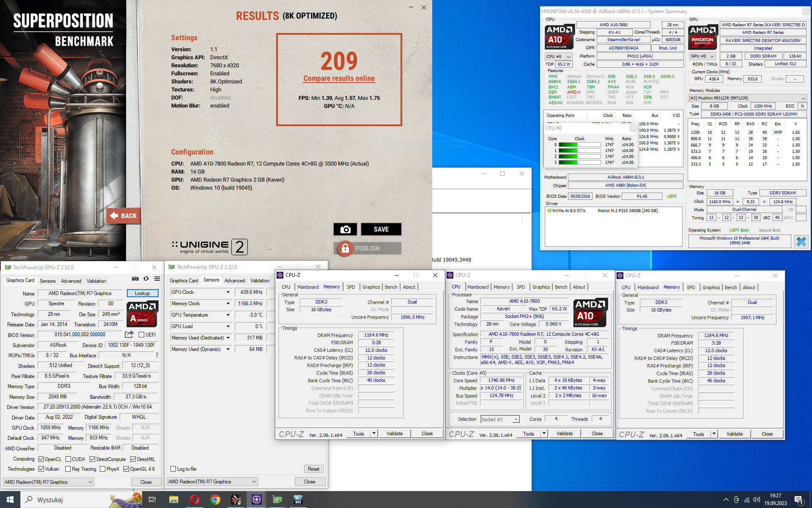Switch to Superposition Benchmark taskbar icon
This screenshot has width=812, height=508.
coord(236,500)
